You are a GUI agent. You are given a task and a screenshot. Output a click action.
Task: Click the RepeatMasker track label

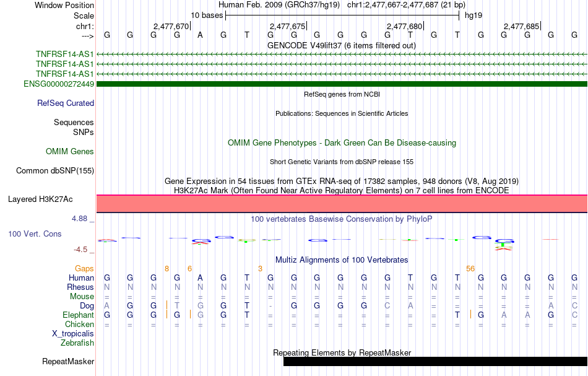(68, 361)
